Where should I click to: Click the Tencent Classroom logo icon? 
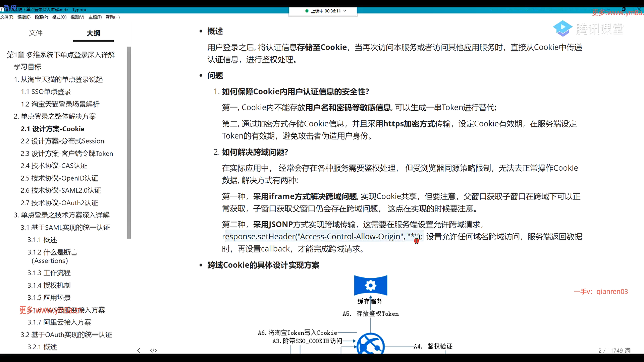[x=562, y=28]
